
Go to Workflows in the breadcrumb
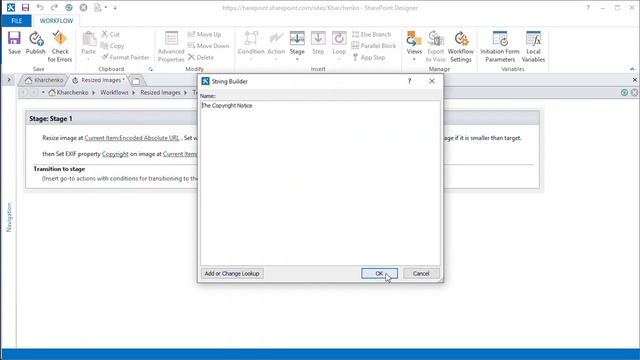[x=114, y=93]
